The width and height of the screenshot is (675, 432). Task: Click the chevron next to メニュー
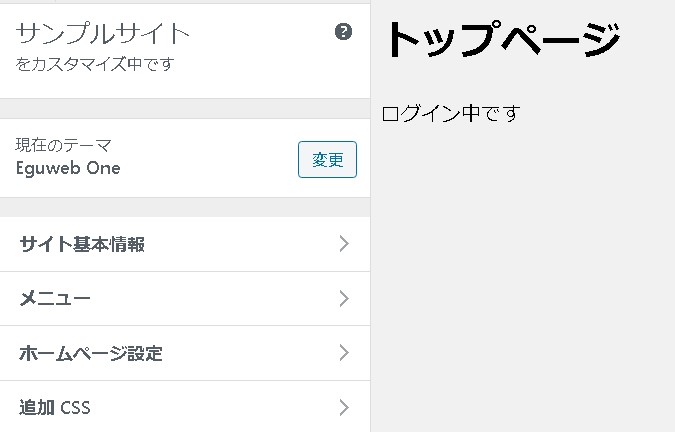pos(344,299)
